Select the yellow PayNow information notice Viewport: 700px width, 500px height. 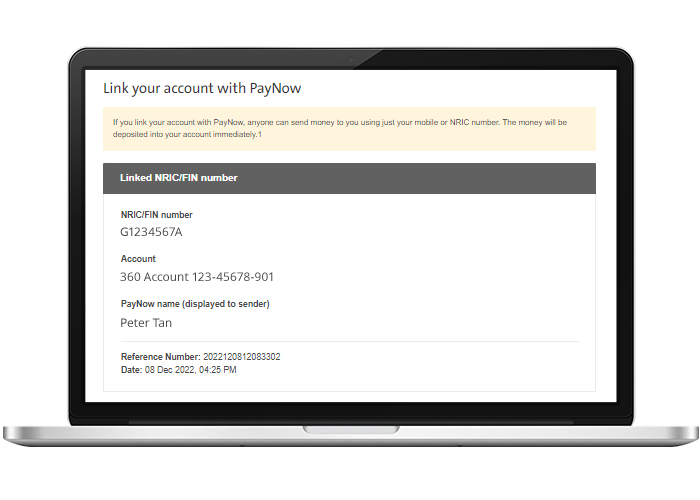pyautogui.click(x=349, y=129)
